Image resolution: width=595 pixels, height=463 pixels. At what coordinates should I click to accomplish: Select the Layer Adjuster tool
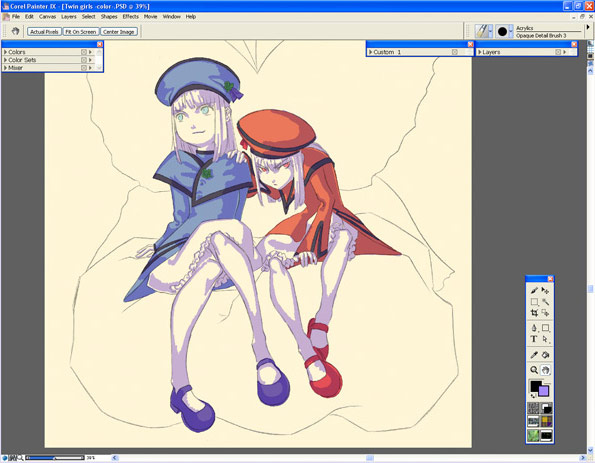pyautogui.click(x=545, y=290)
